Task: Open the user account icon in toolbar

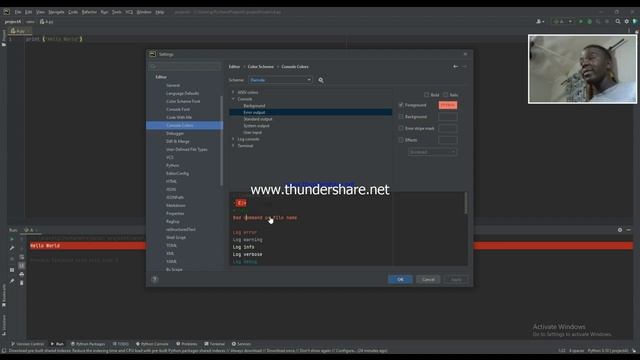Action: pyautogui.click(x=540, y=22)
